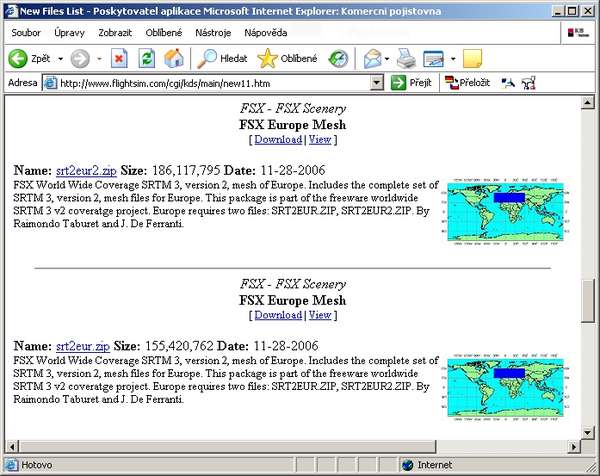
Task: Click the Edit page window icon
Action: pyautogui.click(x=433, y=59)
